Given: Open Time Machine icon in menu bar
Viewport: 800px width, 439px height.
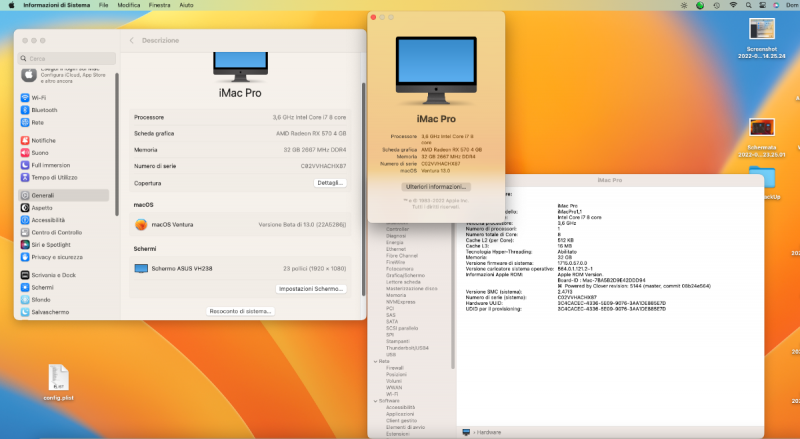Looking at the screenshot, I should pos(717,5).
